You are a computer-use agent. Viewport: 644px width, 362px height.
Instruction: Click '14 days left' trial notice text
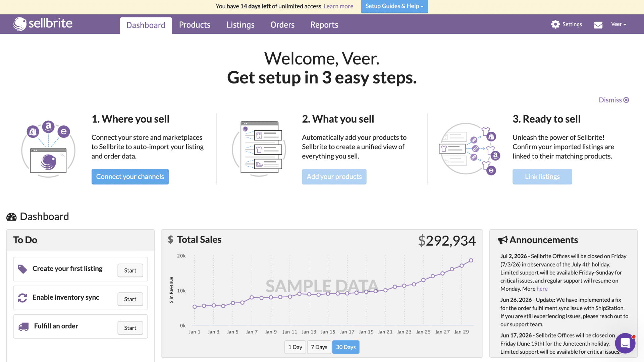[256, 6]
